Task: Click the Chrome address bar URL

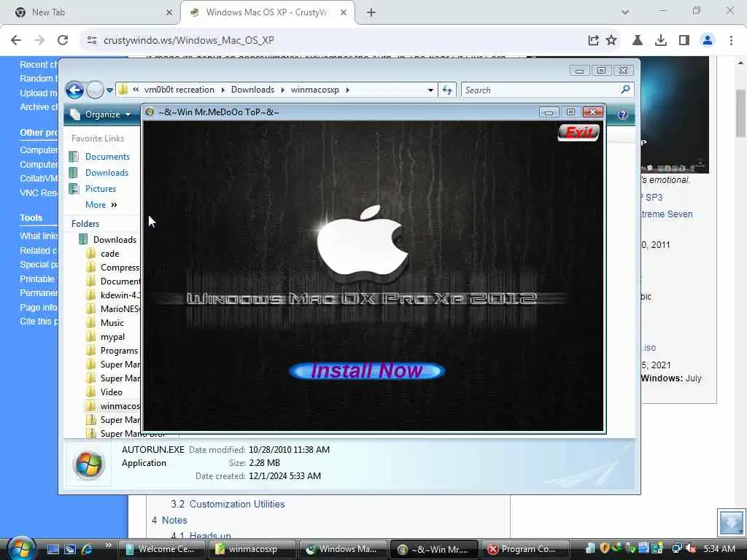Action: pos(189,41)
